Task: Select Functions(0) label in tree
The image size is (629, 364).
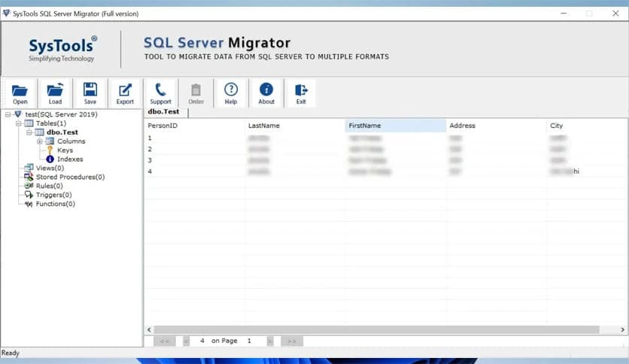Action: [x=56, y=204]
